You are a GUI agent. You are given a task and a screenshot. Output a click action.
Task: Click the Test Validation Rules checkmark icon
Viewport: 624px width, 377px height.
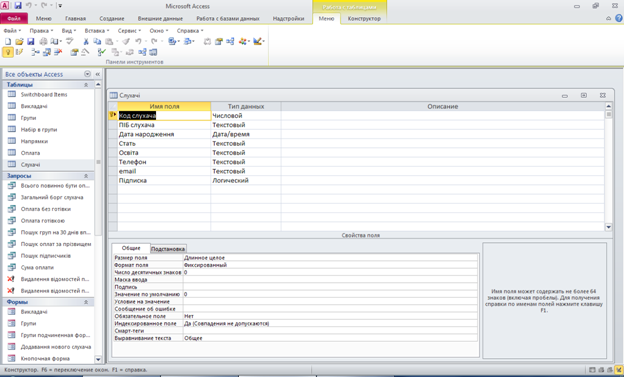(x=101, y=52)
